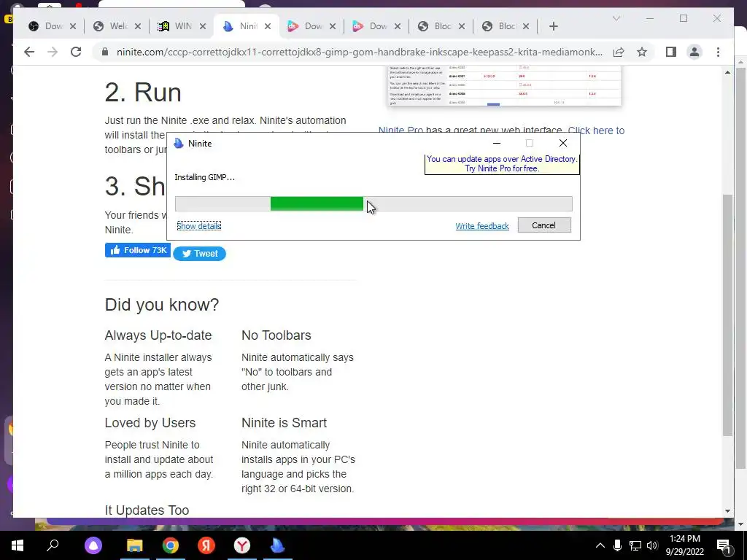This screenshot has height=560, width=747.
Task: Open Yandex Browser from the taskbar
Action: [x=242, y=545]
